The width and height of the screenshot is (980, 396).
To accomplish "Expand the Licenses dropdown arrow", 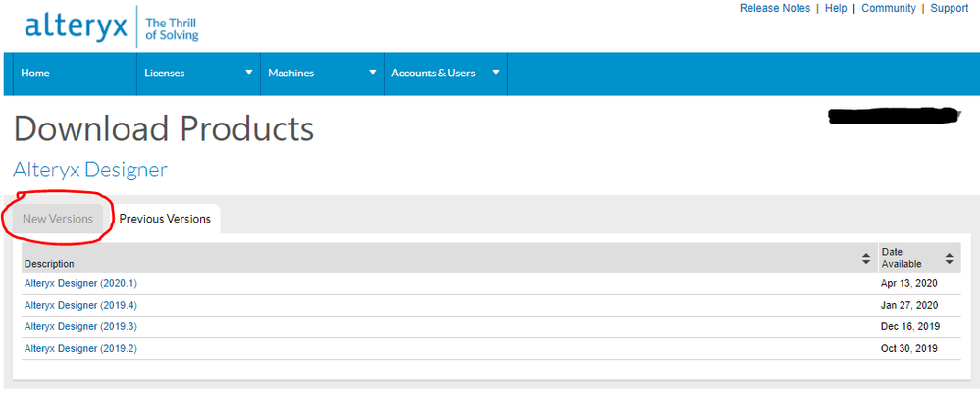I will coord(249,73).
